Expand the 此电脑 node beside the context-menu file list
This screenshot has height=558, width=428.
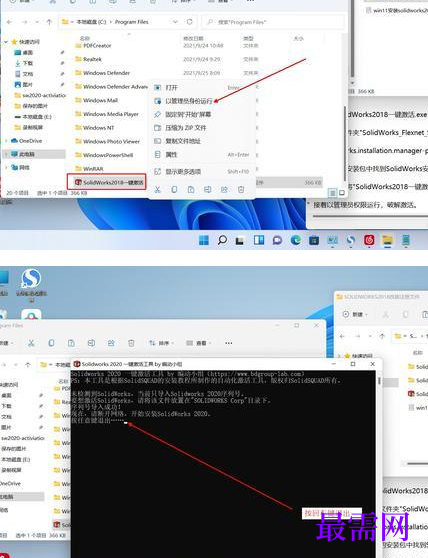6,154
